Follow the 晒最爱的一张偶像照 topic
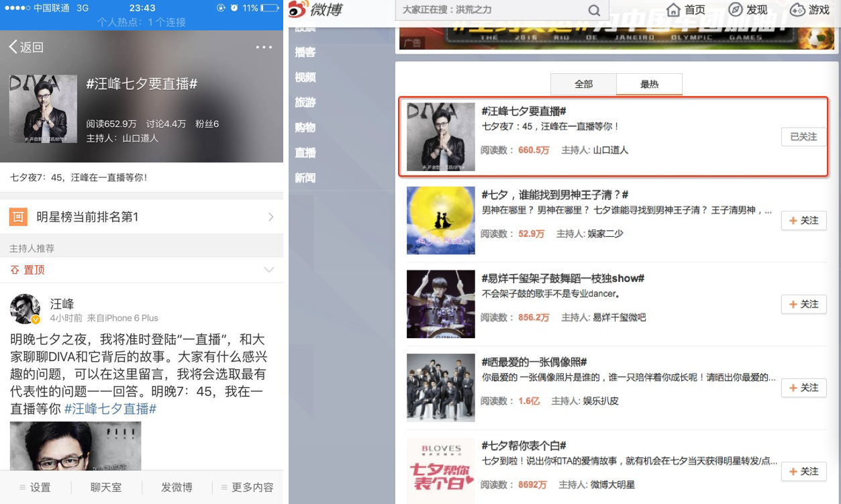The width and height of the screenshot is (841, 504). [x=803, y=388]
